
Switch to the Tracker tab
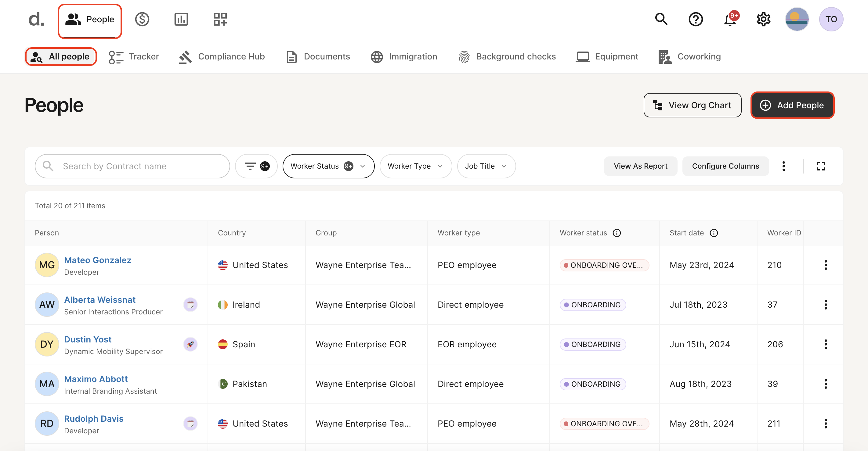pos(134,56)
